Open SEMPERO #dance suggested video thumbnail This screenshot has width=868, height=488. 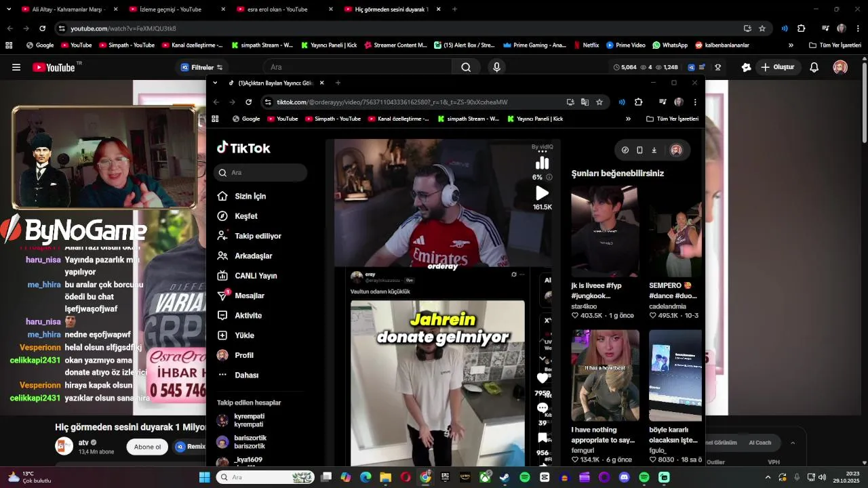click(675, 232)
